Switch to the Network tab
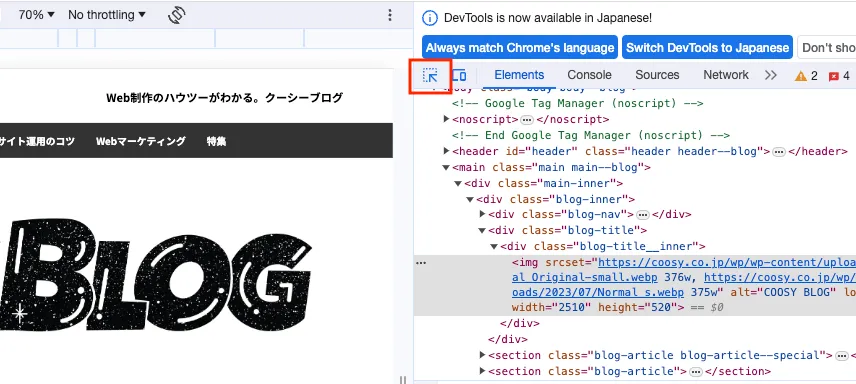 tap(726, 75)
